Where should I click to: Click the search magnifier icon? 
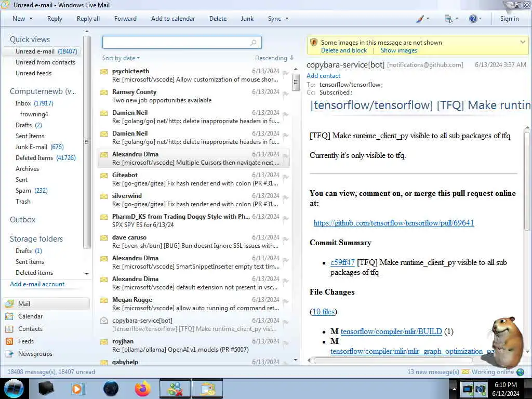253,43
